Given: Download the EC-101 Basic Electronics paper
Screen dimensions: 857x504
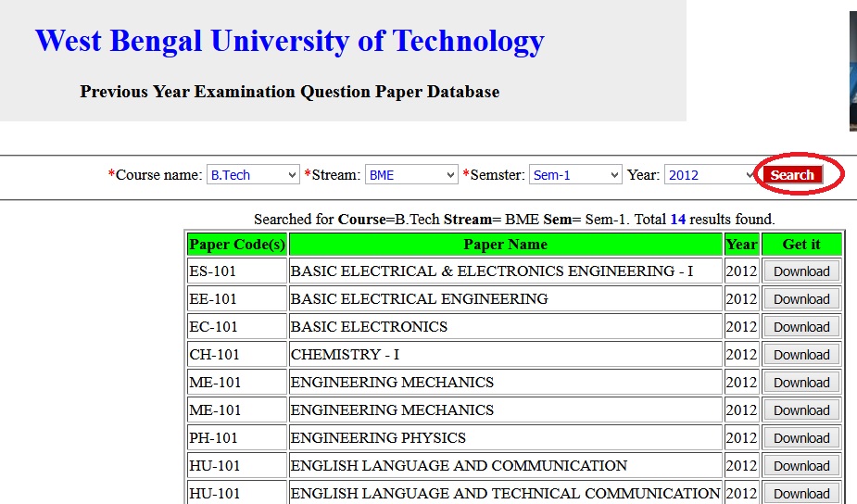Looking at the screenshot, I should (x=801, y=327).
